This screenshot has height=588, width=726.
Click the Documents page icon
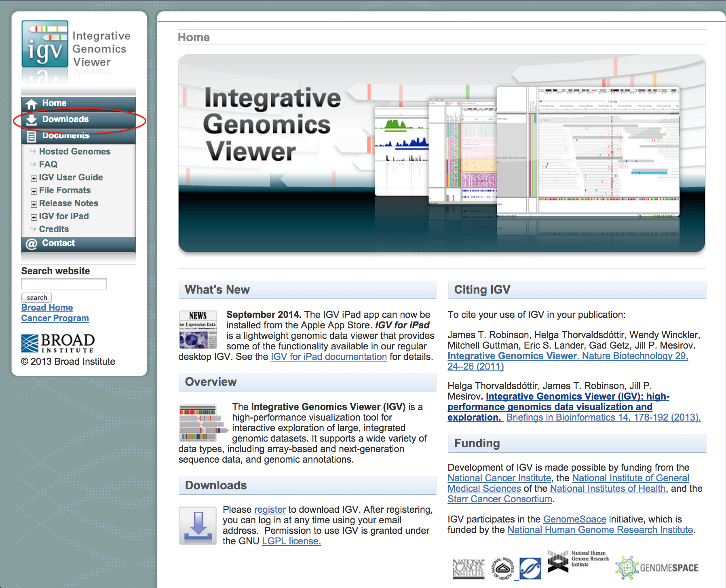coord(32,136)
